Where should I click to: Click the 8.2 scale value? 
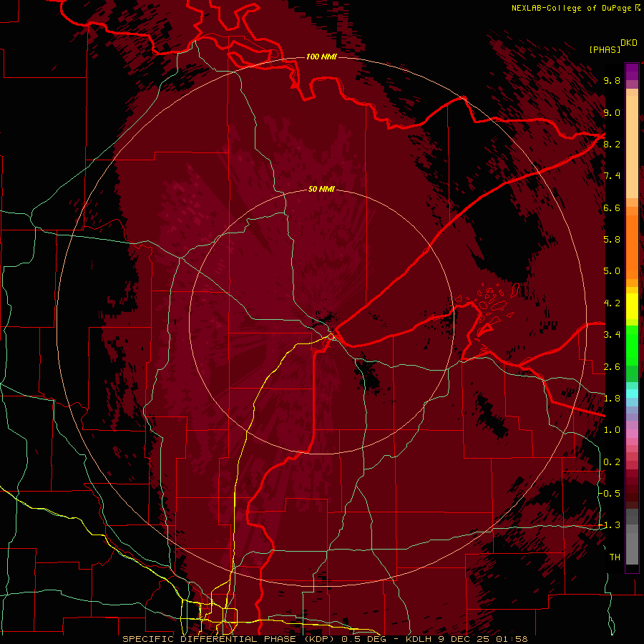point(612,144)
